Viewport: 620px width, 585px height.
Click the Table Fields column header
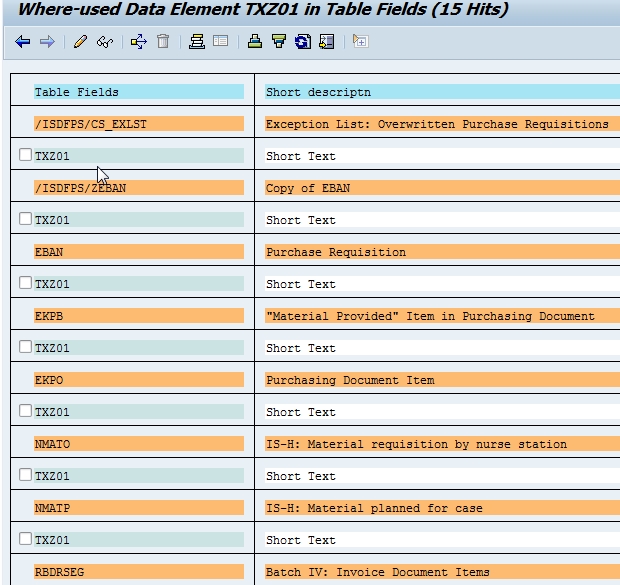pos(139,92)
